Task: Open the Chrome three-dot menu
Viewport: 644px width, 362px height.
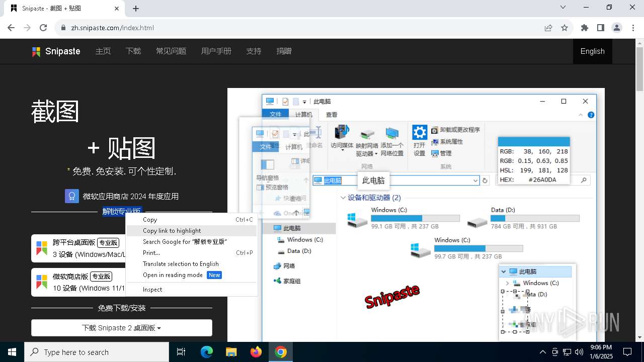Action: point(633,28)
